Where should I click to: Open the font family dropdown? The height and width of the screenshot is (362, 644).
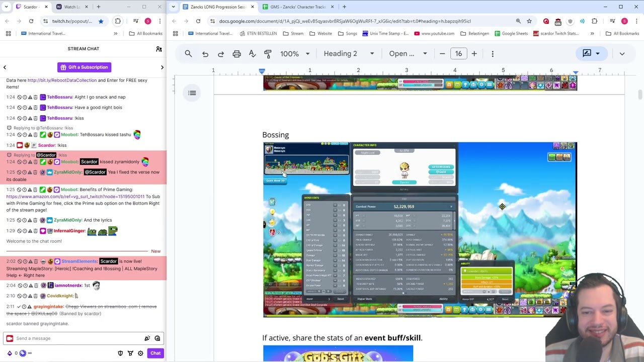[408, 54]
